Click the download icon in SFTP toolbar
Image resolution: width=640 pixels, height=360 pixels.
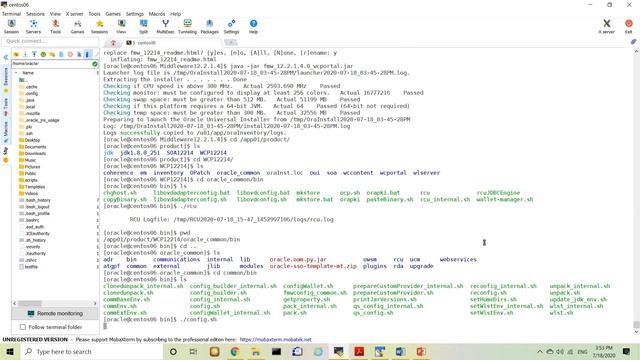(x=25, y=54)
